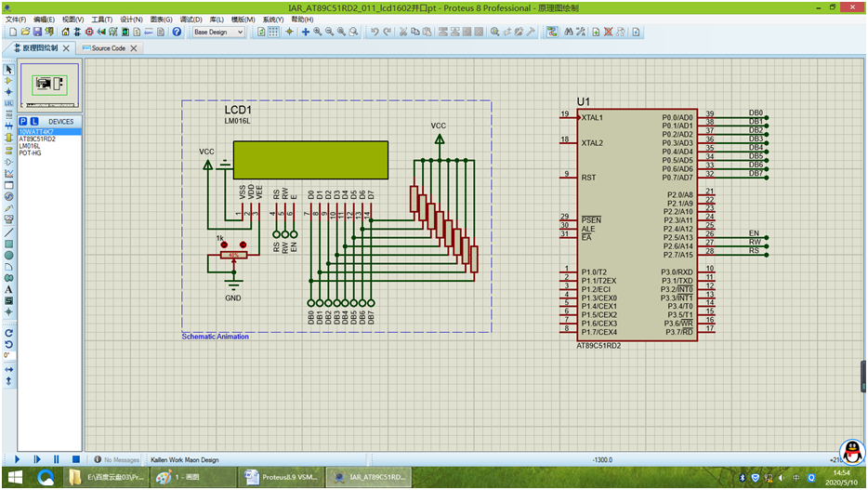Screen dimensions: 868x490
Task: Select the 2D text 'A' tool
Action: point(9,289)
